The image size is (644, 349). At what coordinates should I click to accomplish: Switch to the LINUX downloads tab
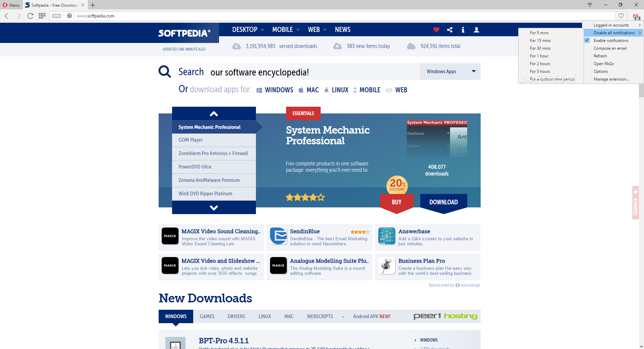pos(265,316)
